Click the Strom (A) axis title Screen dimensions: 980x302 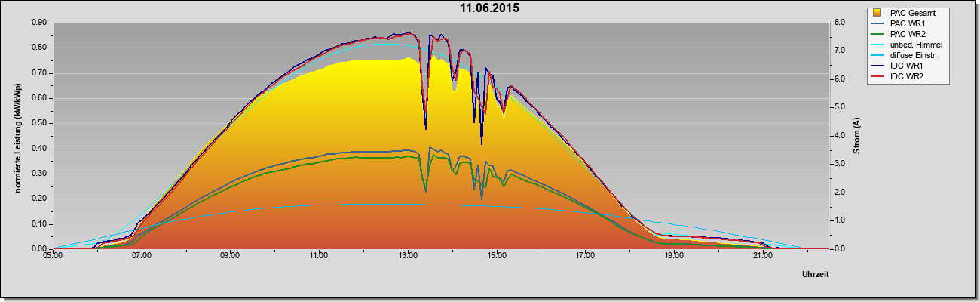point(856,136)
